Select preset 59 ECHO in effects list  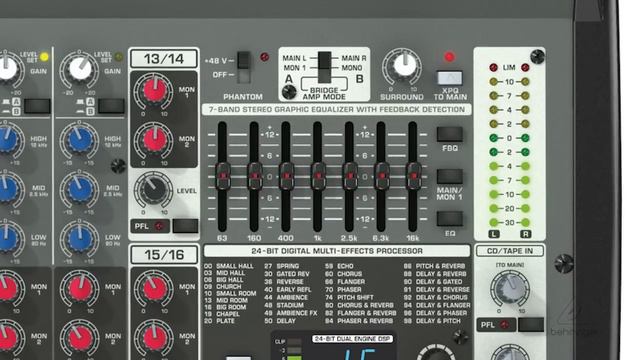pyautogui.click(x=339, y=266)
